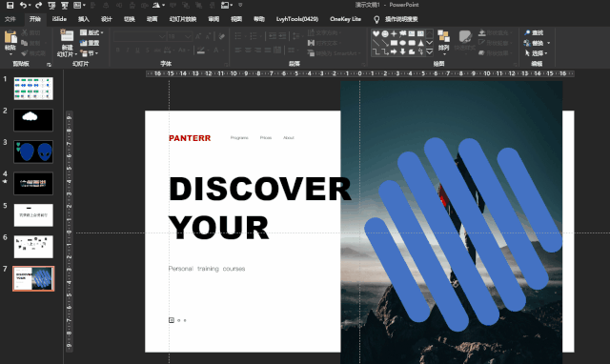The image size is (610, 364).
Task: Toggle left text alignment
Action: click(x=238, y=51)
